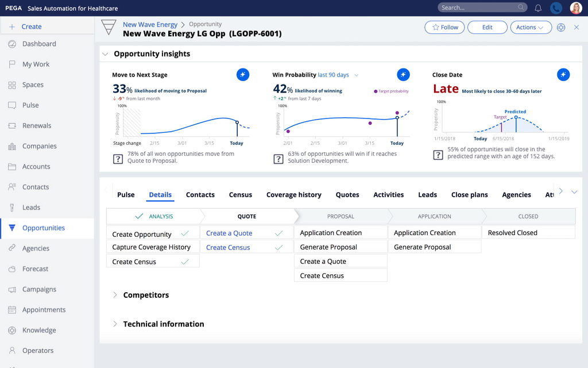This screenshot has width=588, height=368.
Task: Select Forecast in the navigation sidebar
Action: (36, 269)
